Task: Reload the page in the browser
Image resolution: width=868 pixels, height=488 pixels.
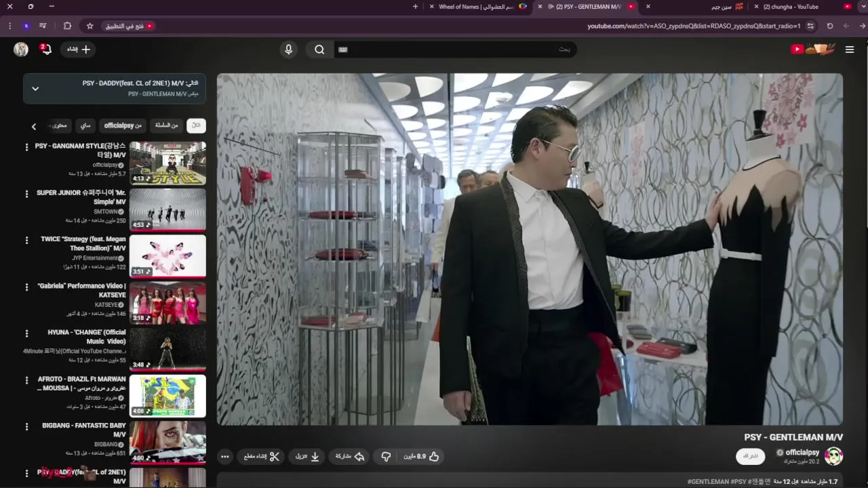Action: [x=830, y=26]
